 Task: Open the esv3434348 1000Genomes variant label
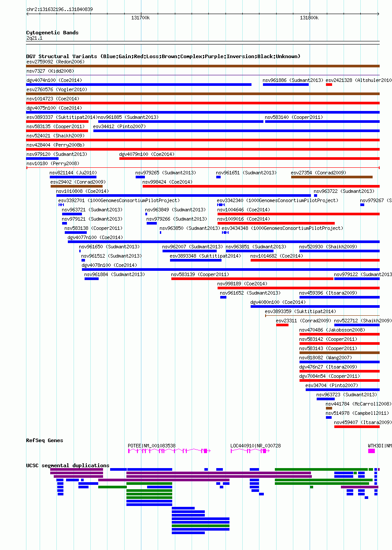(x=282, y=228)
